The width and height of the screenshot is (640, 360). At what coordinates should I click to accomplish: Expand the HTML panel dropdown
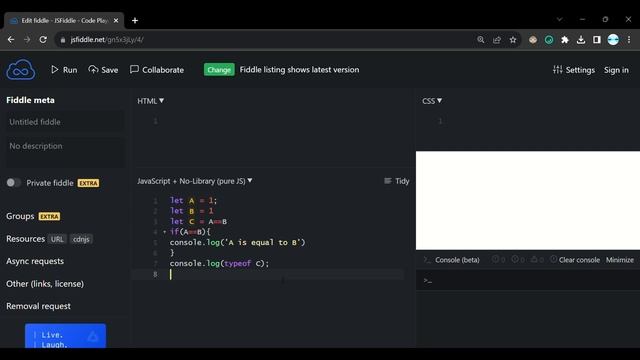(x=150, y=101)
